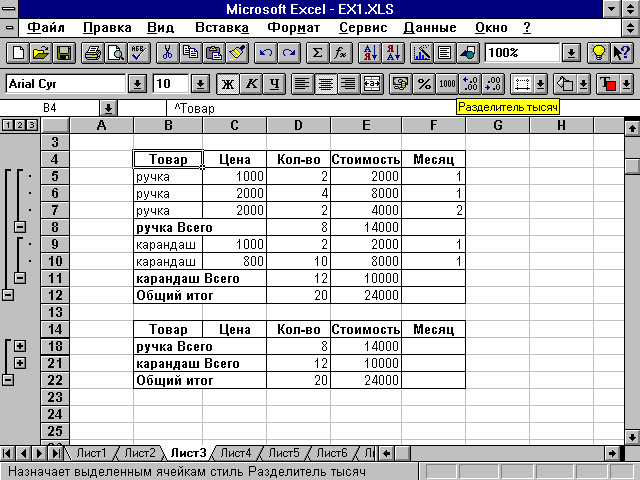Activate the context help arrow question icon
This screenshot has height=480, width=640.
click(x=621, y=53)
